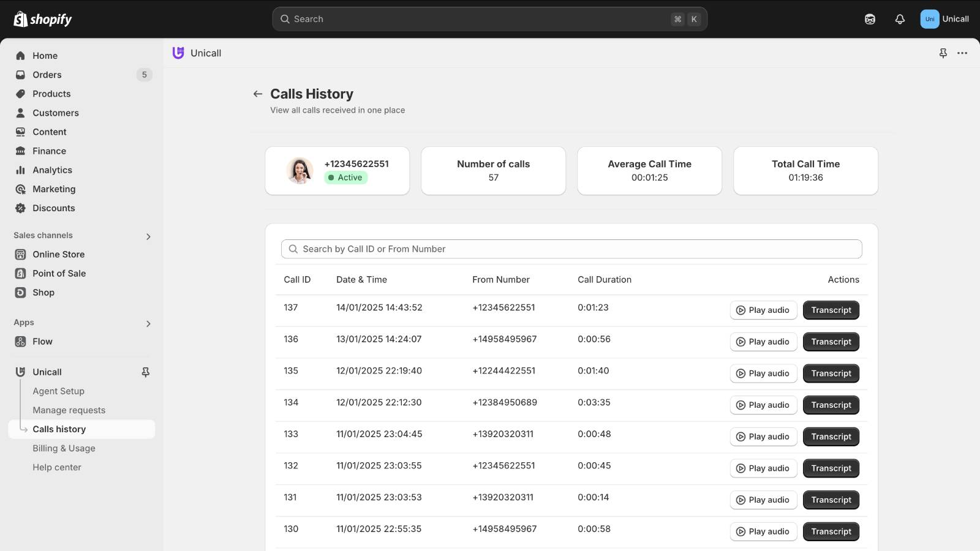Click the Unicall app logo in header
This screenshot has width=980, height=551.
coord(178,53)
